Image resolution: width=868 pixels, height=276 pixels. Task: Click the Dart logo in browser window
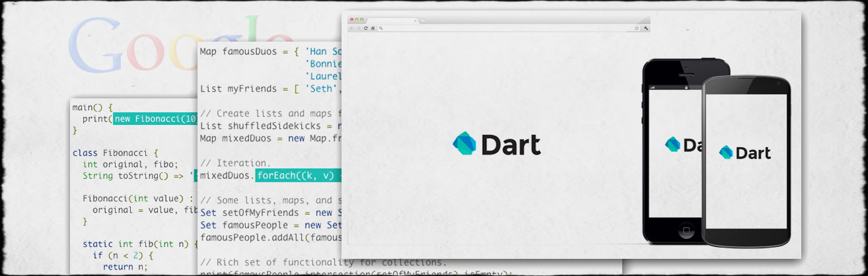pos(497,144)
